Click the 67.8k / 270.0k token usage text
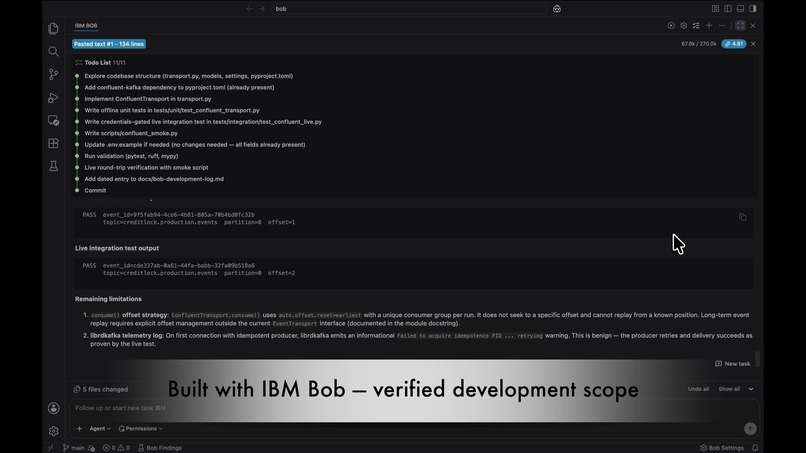This screenshot has width=806, height=453. 699,44
